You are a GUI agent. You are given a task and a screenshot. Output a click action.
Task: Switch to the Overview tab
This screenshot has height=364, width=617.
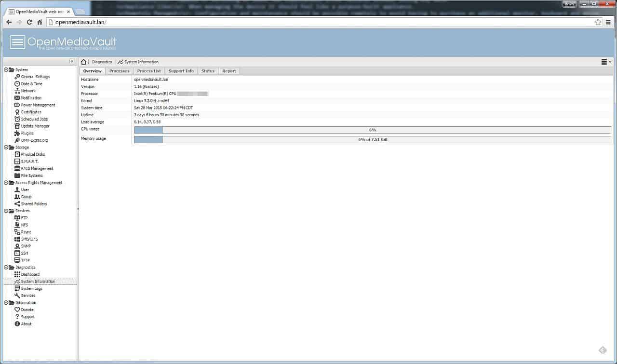point(93,71)
